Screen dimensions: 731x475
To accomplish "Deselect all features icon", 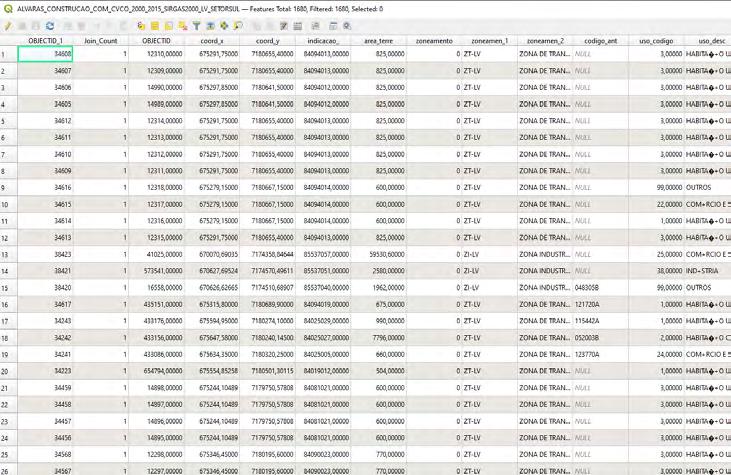I will point(182,26).
